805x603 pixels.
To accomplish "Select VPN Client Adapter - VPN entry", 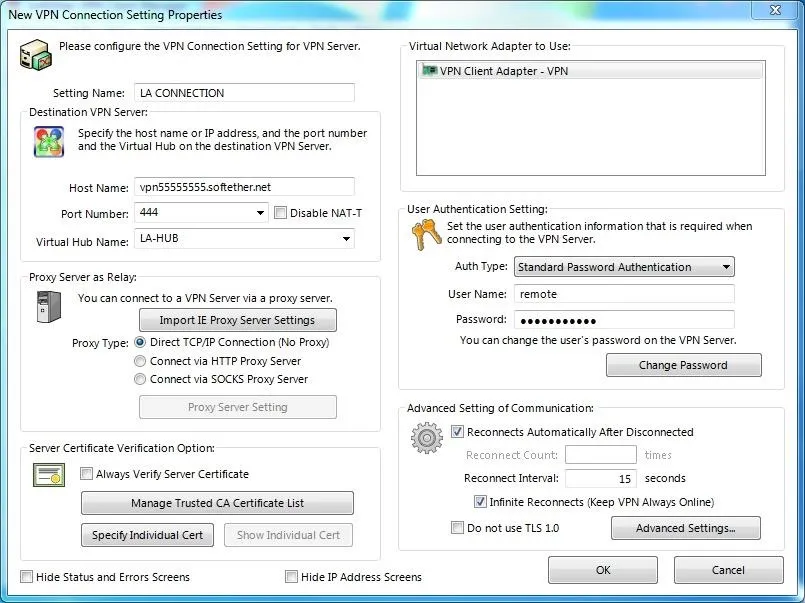I will pyautogui.click(x=590, y=71).
